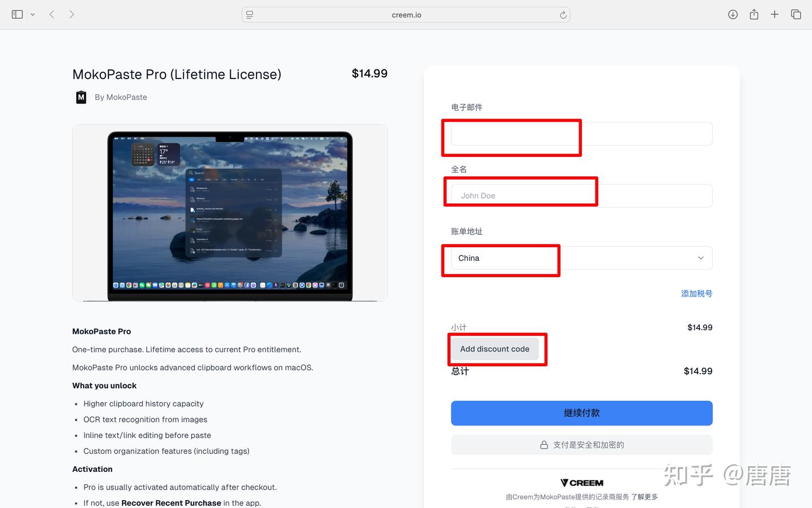Click the One-time purchase description line
The image size is (812, 508).
(187, 349)
